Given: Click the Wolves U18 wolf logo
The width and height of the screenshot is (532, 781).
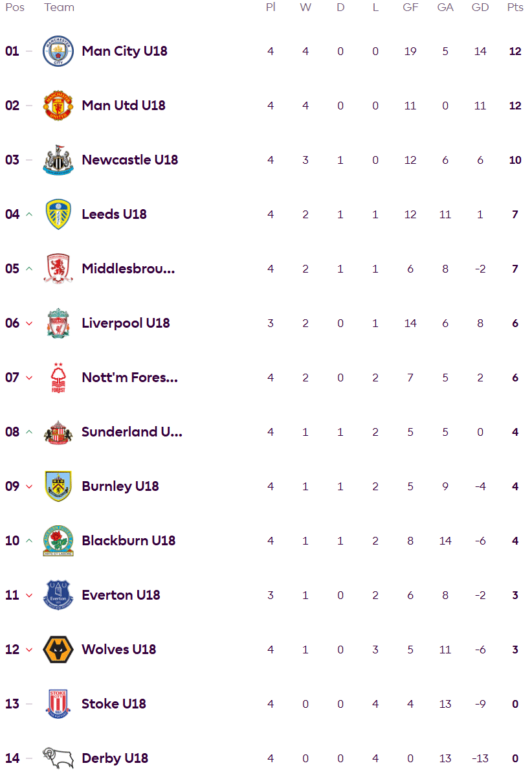Looking at the screenshot, I should click(x=58, y=650).
